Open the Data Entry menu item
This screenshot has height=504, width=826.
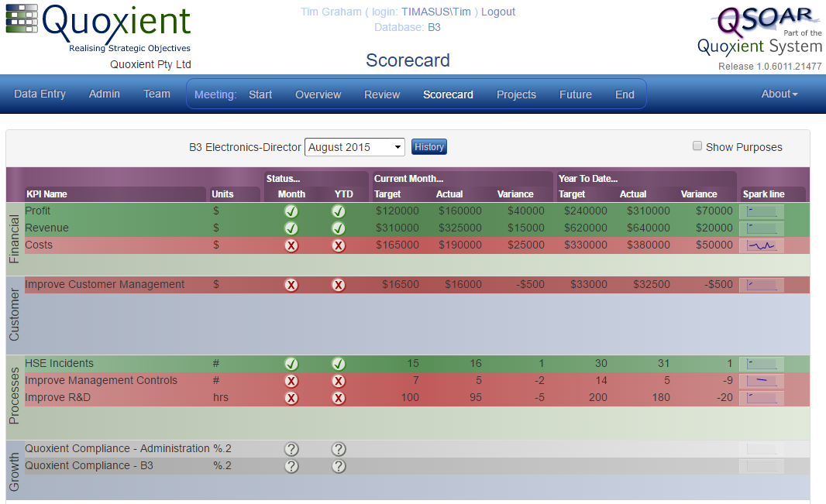(x=40, y=94)
